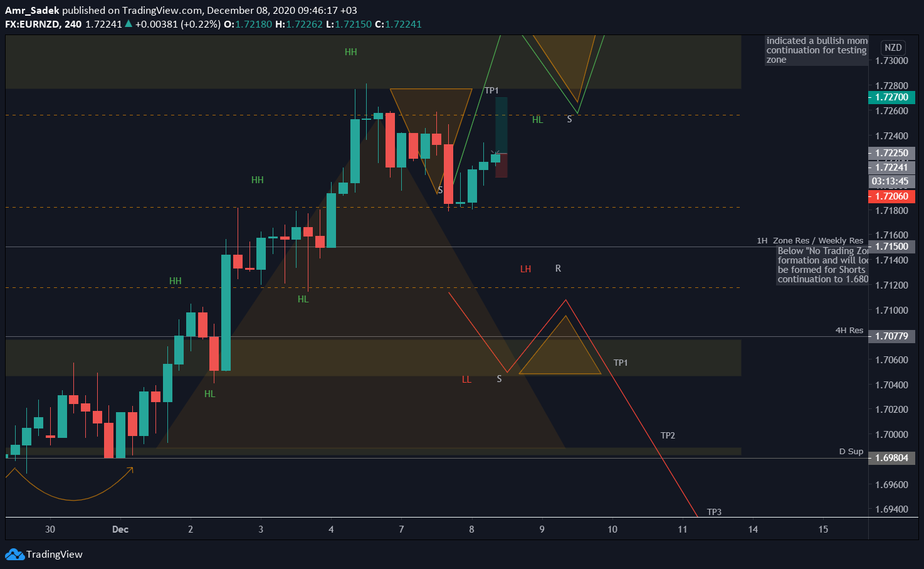Screen dimensions: 924x569
Task: Select the 1.73000 price axis tick
Action: click(891, 61)
